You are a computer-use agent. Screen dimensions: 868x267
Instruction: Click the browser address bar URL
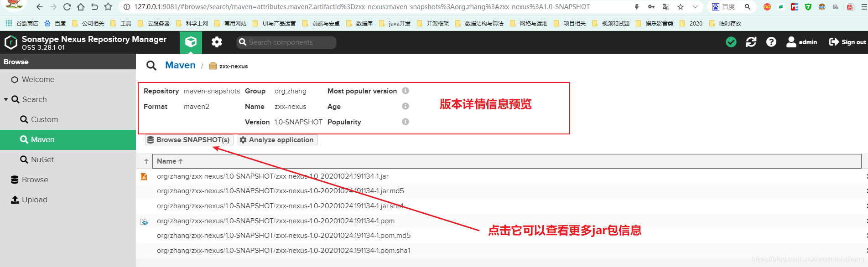362,7
